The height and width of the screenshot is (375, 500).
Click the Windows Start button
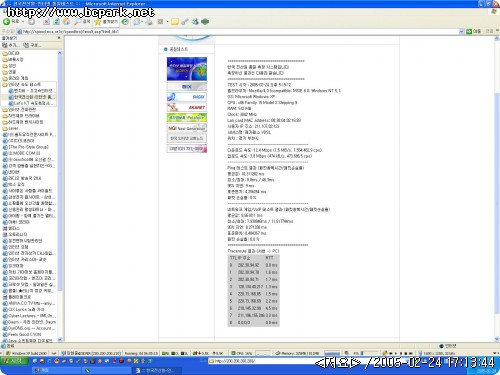14,361
